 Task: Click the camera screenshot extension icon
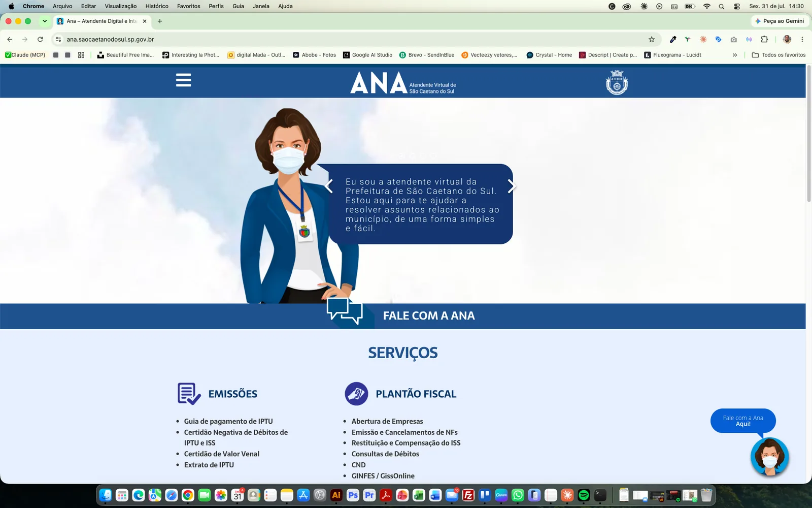click(x=733, y=39)
